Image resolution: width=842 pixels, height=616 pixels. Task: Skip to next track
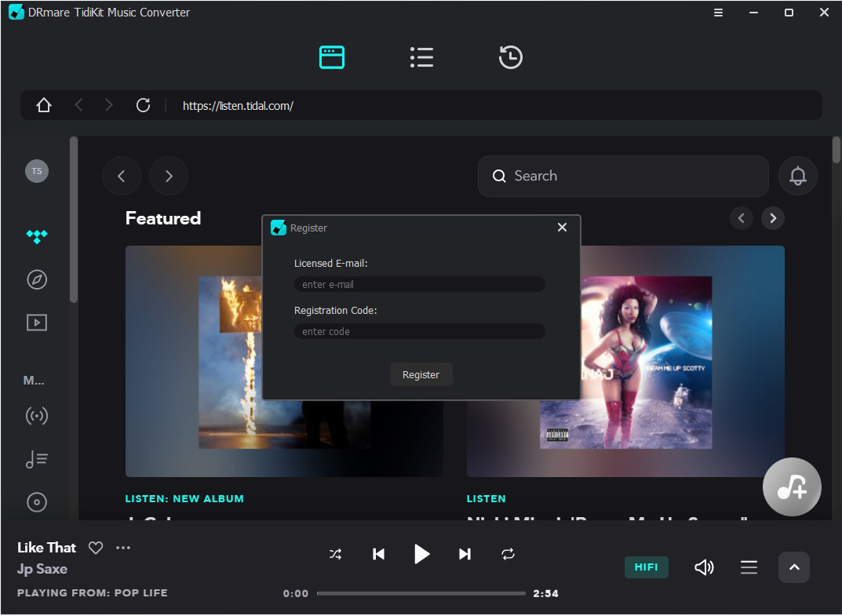tap(465, 554)
